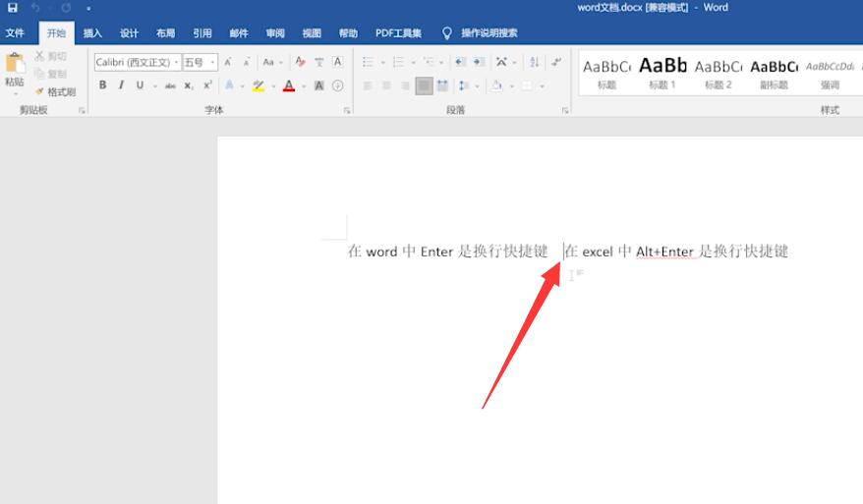Click the distributed alignment icon

point(442,85)
